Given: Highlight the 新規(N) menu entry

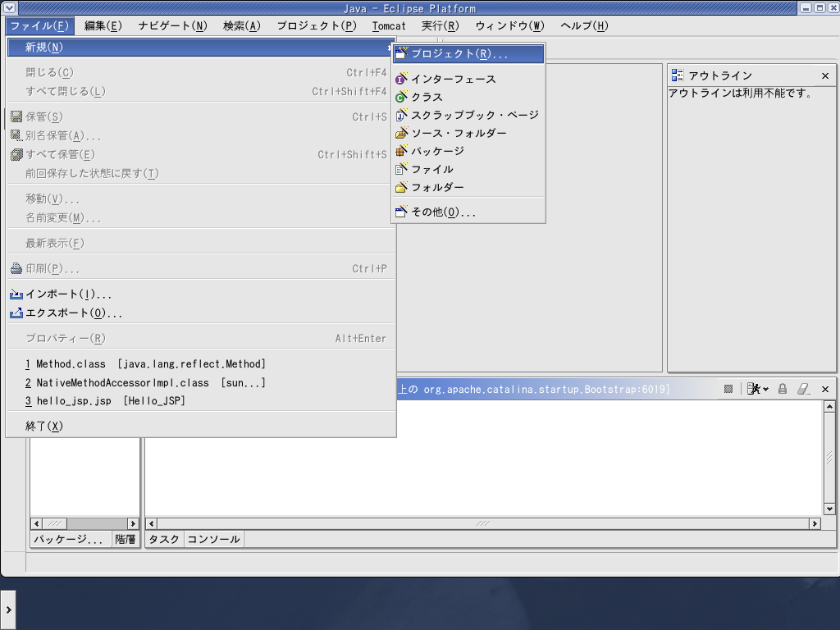Looking at the screenshot, I should [x=201, y=47].
